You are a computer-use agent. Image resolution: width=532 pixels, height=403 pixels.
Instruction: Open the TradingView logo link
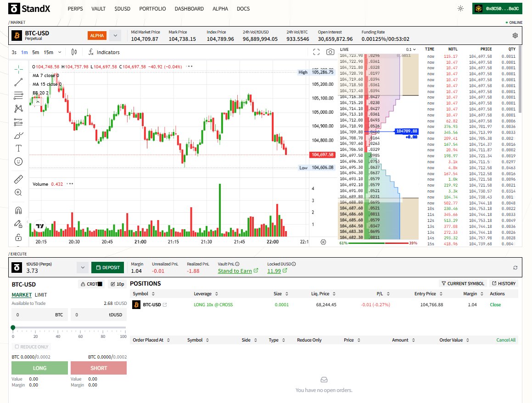pos(40,226)
